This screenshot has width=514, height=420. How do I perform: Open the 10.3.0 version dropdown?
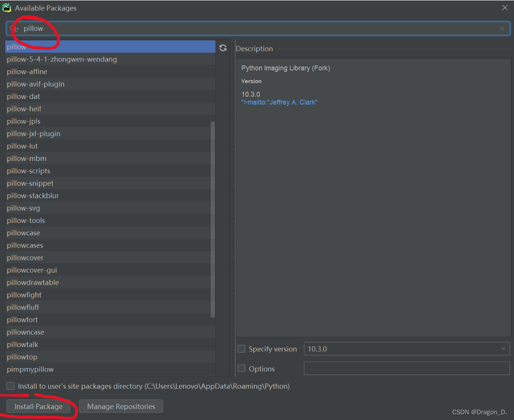[407, 349]
